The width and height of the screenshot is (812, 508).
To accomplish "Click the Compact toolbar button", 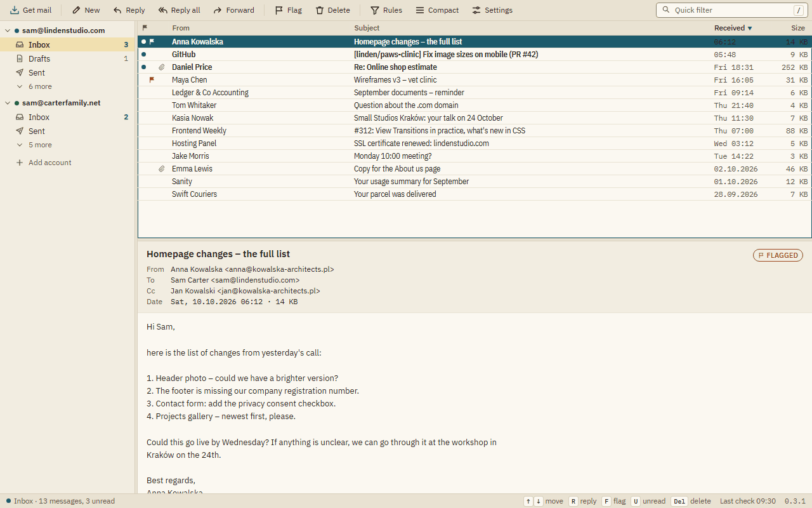I will (437, 10).
